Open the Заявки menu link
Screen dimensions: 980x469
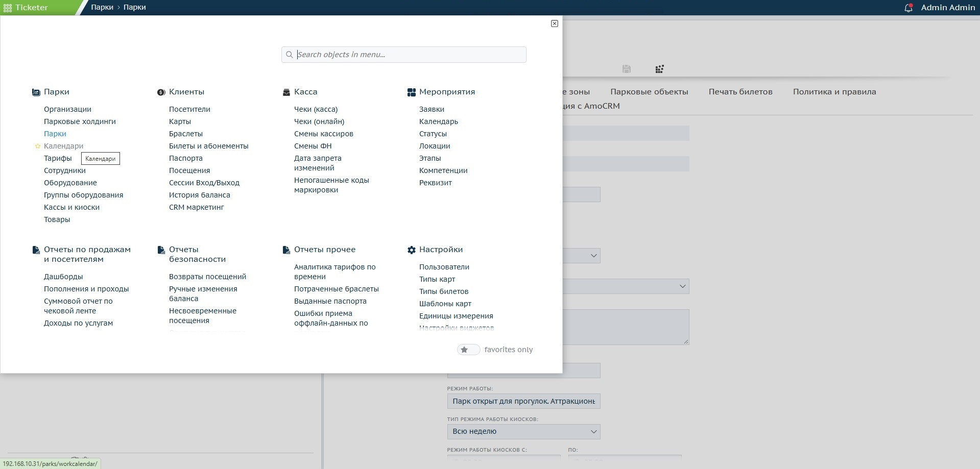(x=432, y=109)
